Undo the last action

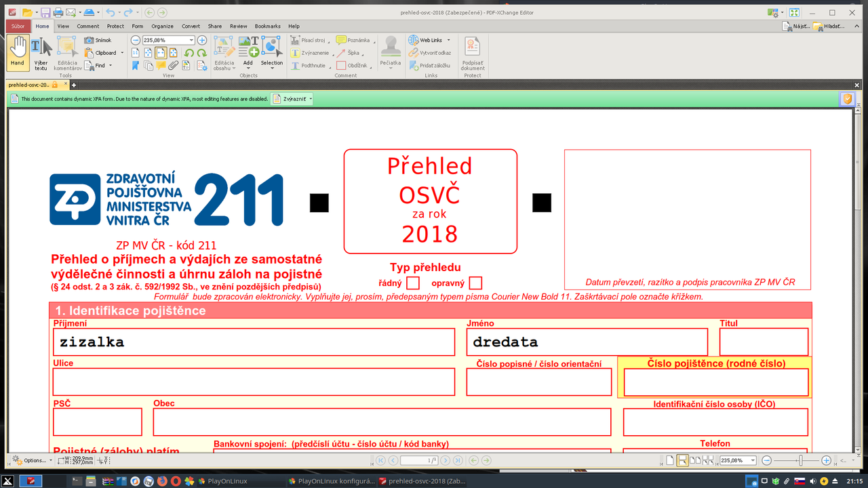[x=111, y=12]
